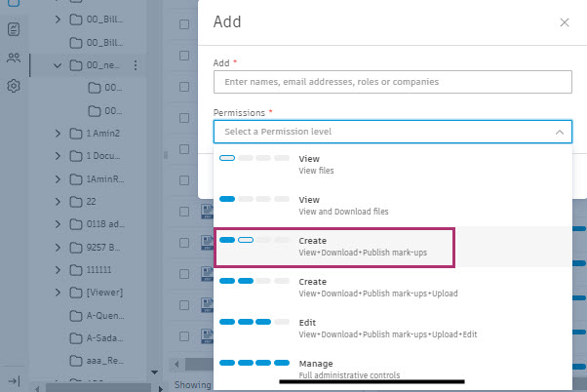Screen dimensions: 587x392
Task: Close the Add dialog
Action: coord(565,21)
